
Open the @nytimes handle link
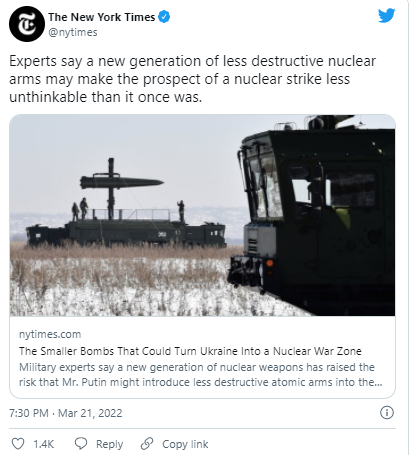(x=73, y=32)
